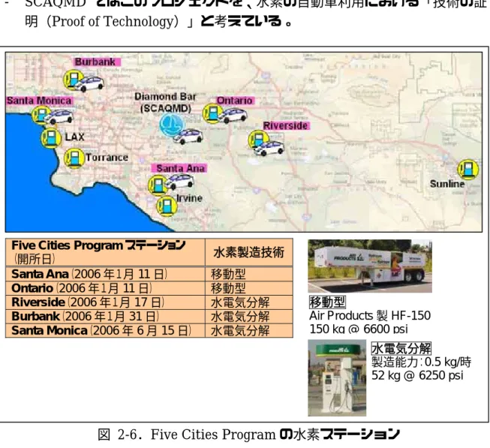Screen dimensions: 490x448
Task: Click the car icon at Riverside
Action: [269, 148]
